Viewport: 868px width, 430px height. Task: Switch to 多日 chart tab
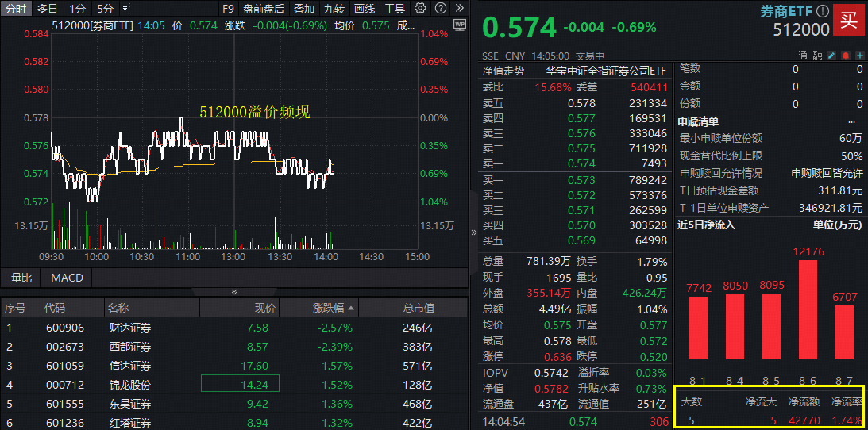47,8
